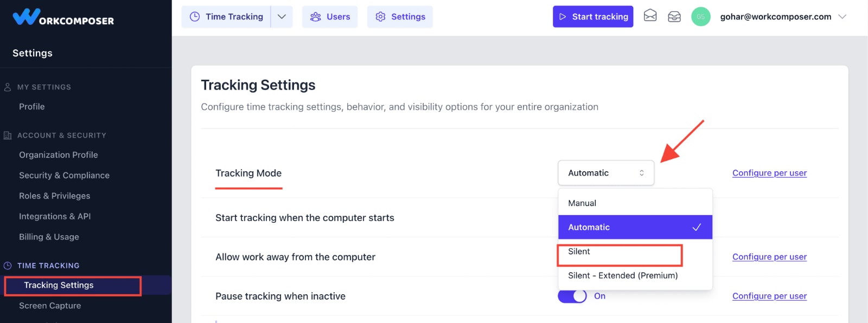
Task: Open the envelope messages icon
Action: click(650, 16)
